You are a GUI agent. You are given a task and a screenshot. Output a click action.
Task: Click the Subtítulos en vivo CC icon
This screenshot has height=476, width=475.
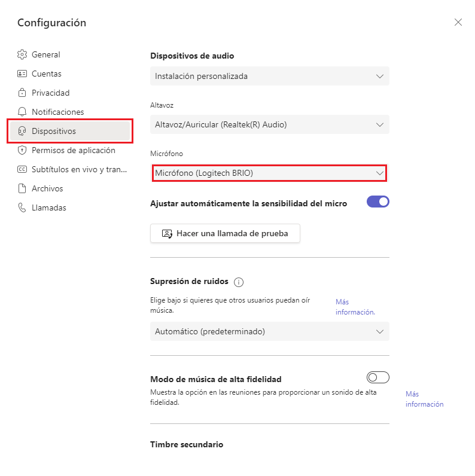22,169
